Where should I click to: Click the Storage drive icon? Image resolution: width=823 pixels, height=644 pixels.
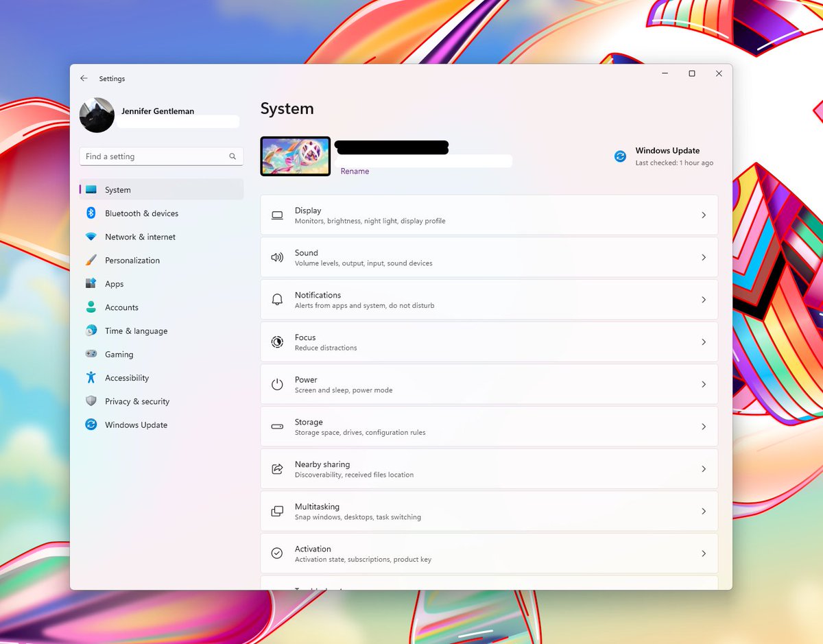[277, 427]
